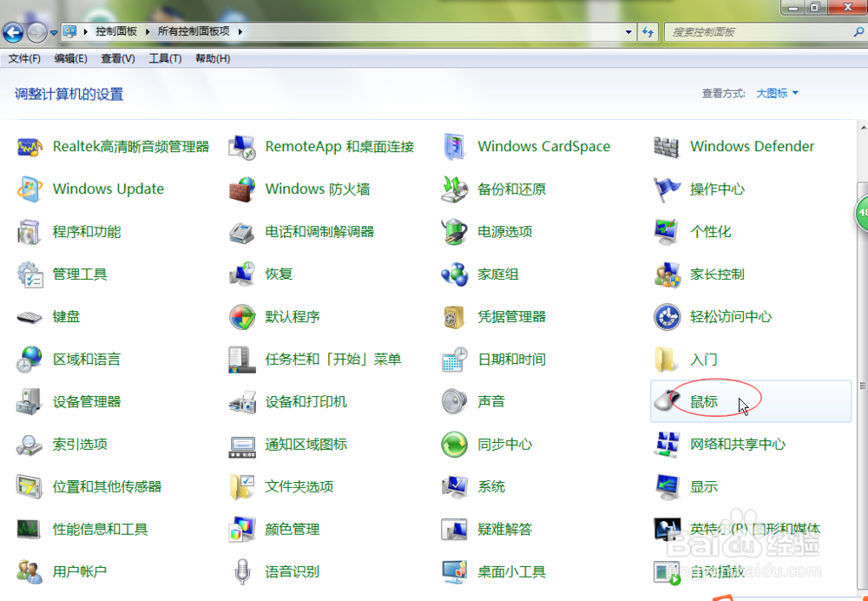Open recent pages dropdown beside Forward
The image size is (868, 601).
[54, 33]
